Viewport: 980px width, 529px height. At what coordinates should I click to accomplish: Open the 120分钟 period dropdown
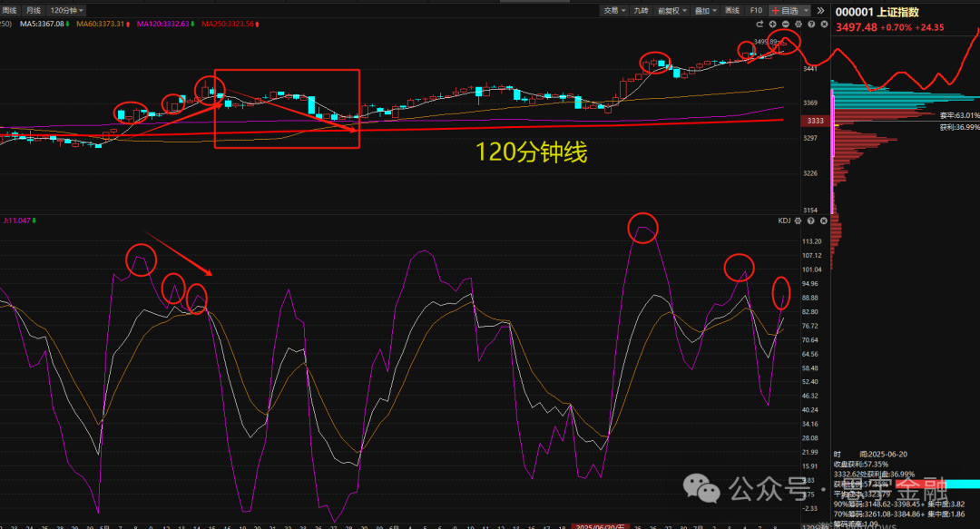tap(66, 11)
